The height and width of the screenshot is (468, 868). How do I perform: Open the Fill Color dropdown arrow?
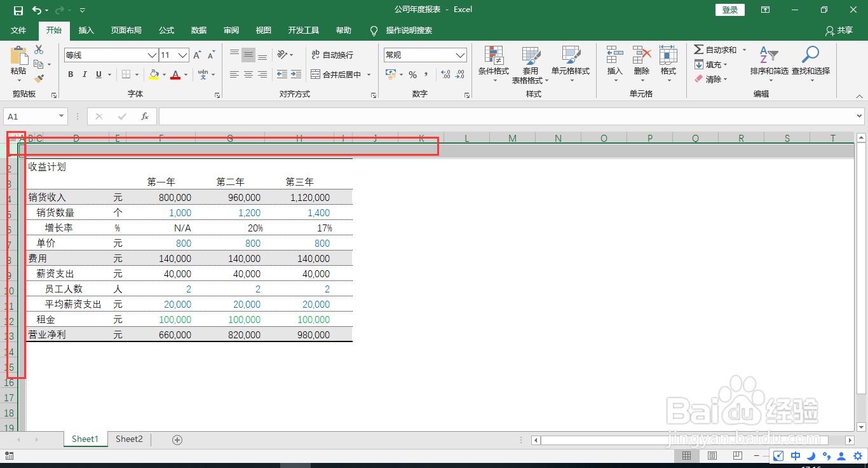click(163, 74)
